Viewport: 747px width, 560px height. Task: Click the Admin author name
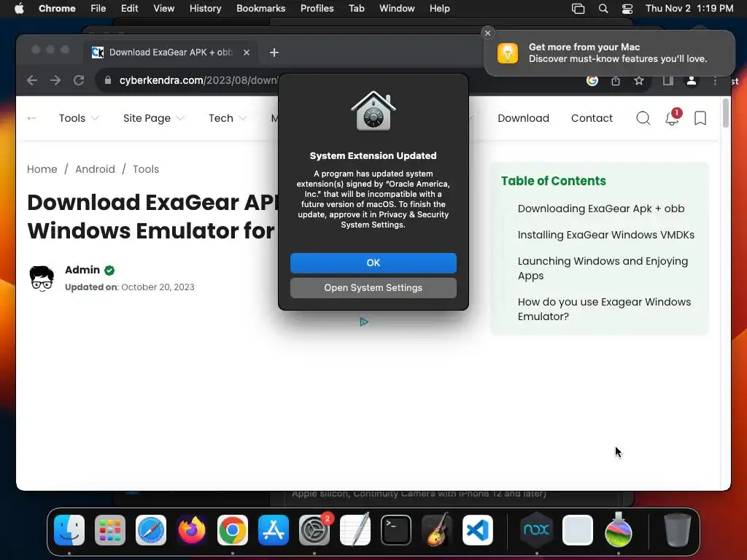coord(82,270)
